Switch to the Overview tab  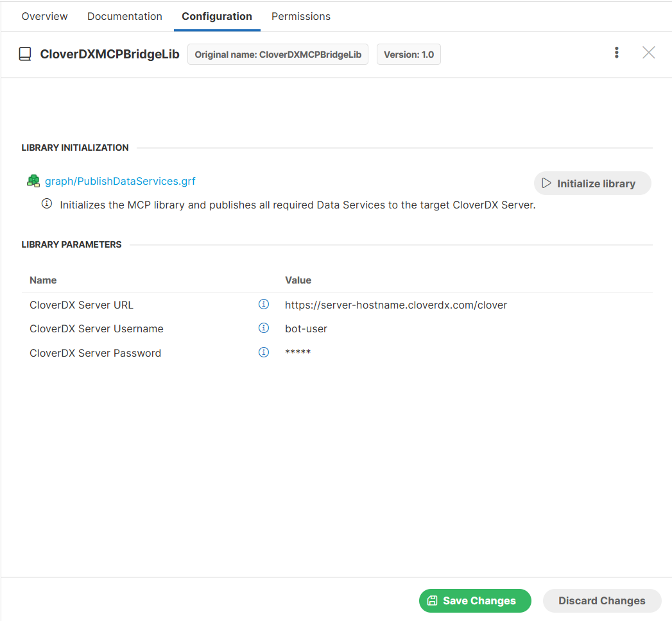(44, 16)
